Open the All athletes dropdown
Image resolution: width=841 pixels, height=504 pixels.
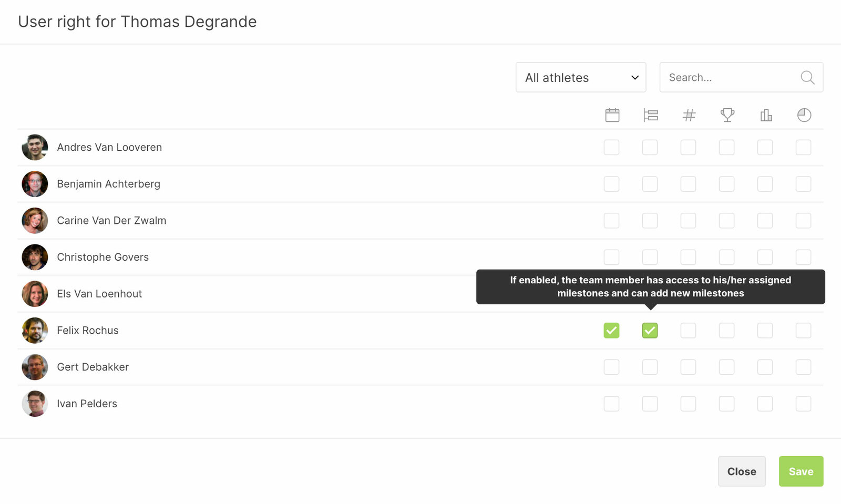[580, 78]
